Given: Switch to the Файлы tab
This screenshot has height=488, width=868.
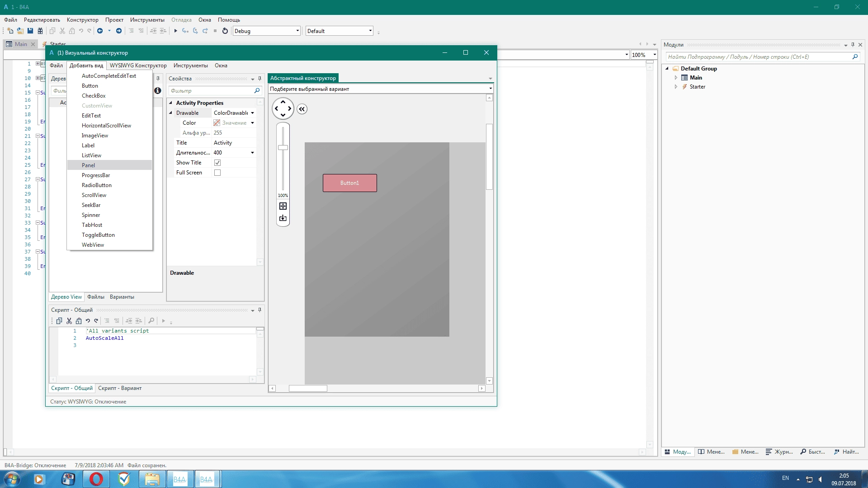Looking at the screenshot, I should (x=96, y=297).
